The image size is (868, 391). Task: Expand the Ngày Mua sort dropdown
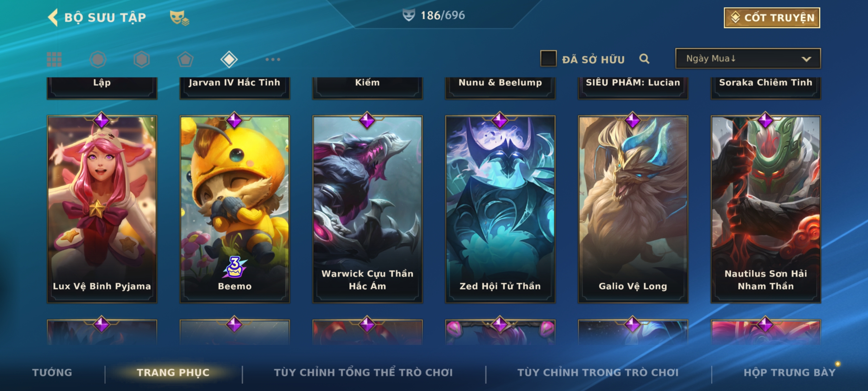748,59
